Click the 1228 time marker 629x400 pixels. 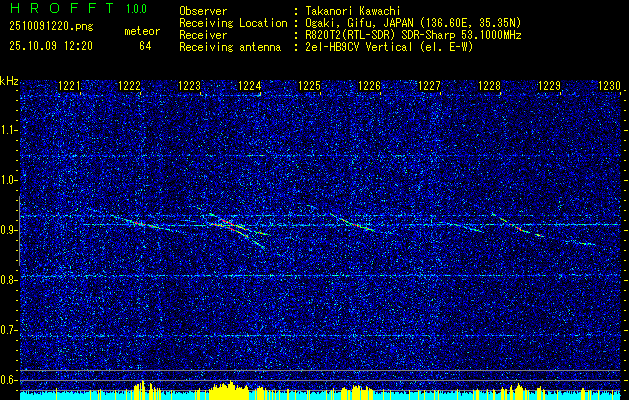tap(490, 86)
